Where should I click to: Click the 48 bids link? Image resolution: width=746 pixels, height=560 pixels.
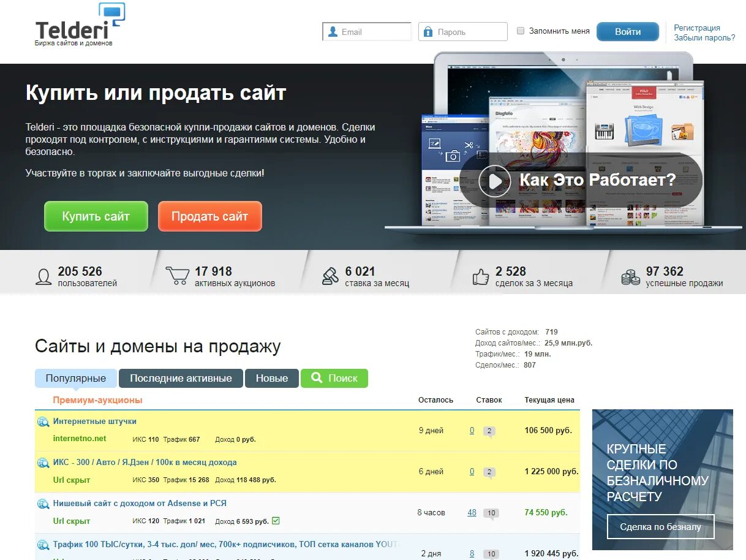[x=472, y=513]
